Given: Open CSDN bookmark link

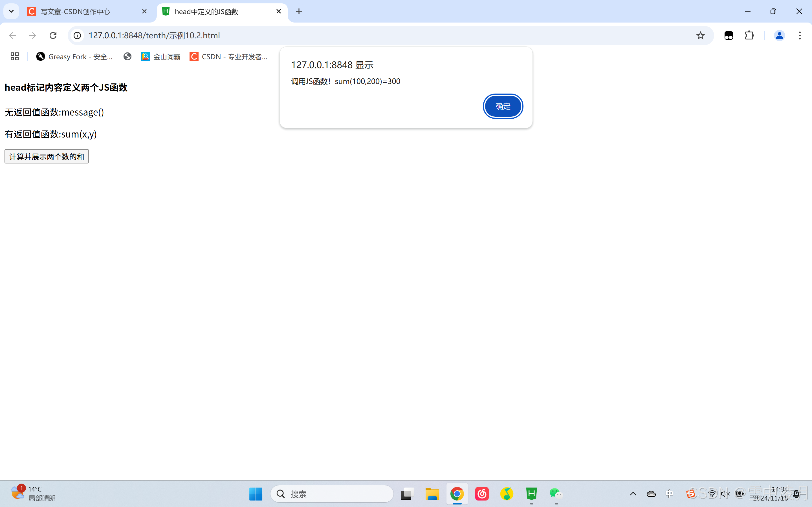Looking at the screenshot, I should [229, 57].
